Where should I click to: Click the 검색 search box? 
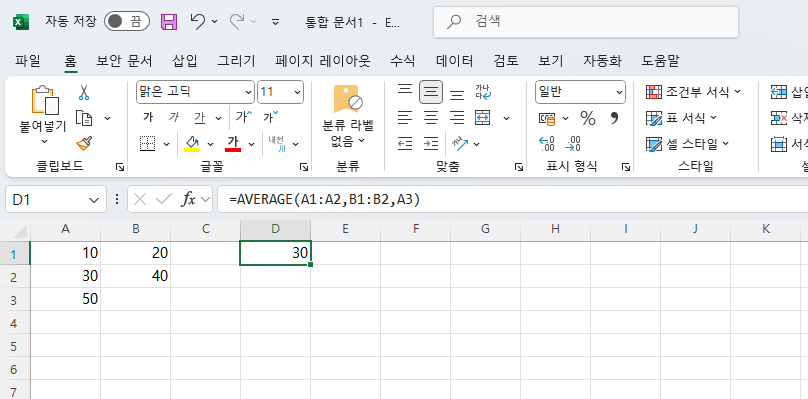586,22
